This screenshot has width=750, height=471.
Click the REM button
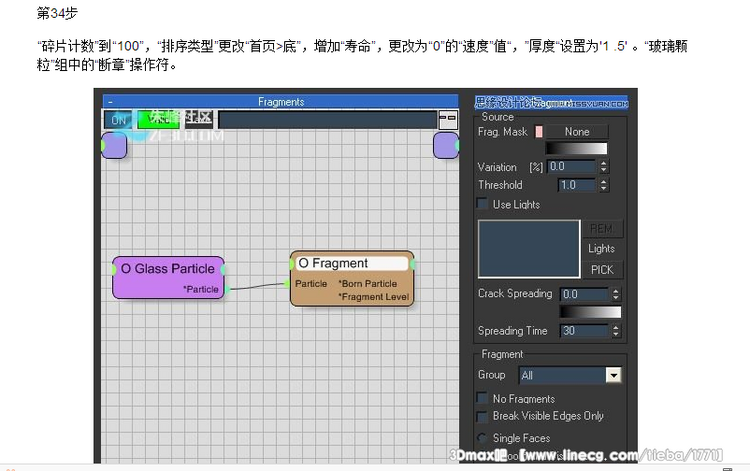(602, 229)
